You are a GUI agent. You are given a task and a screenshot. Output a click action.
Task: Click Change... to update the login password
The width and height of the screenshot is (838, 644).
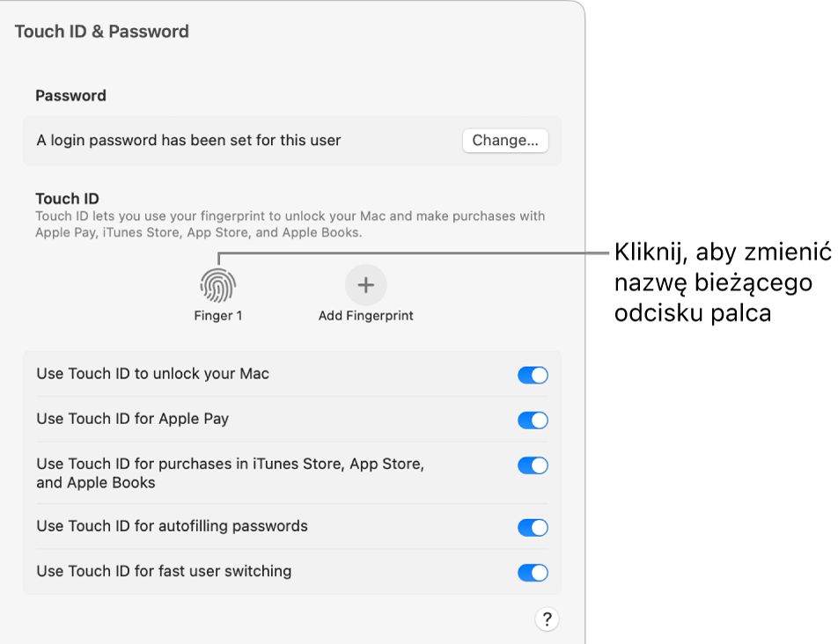click(x=504, y=141)
